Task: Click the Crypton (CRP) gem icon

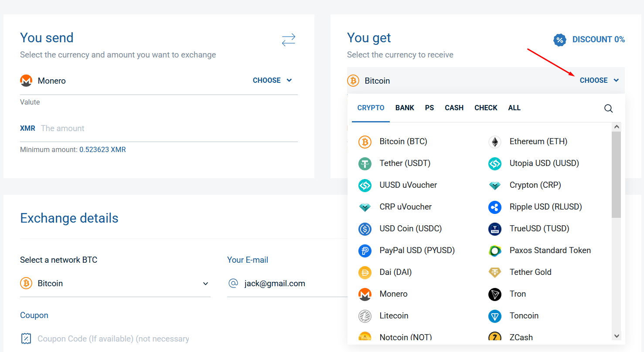Action: pyautogui.click(x=494, y=186)
